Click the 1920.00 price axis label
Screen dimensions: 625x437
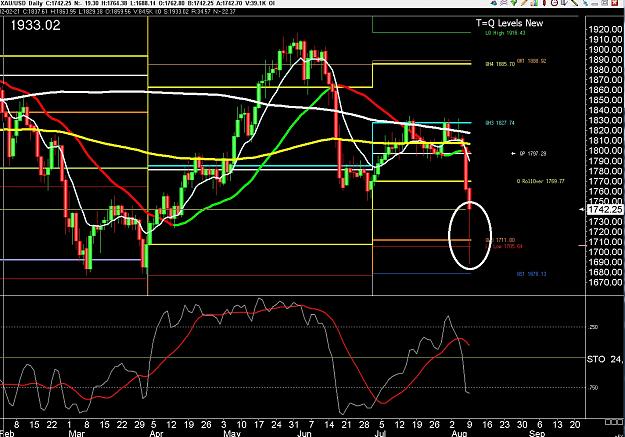click(605, 30)
